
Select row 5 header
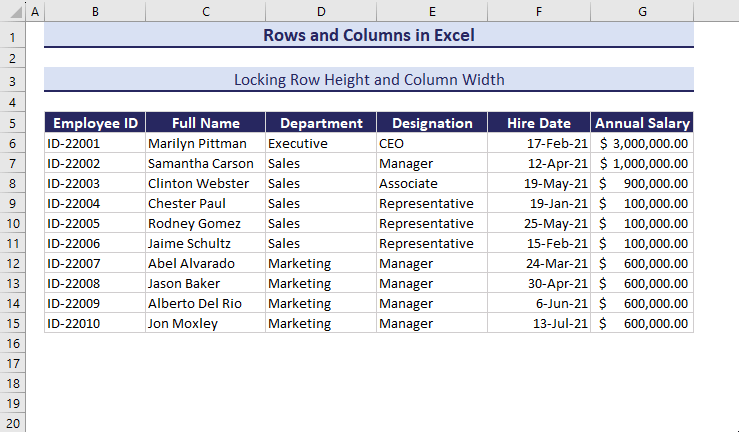pyautogui.click(x=12, y=123)
